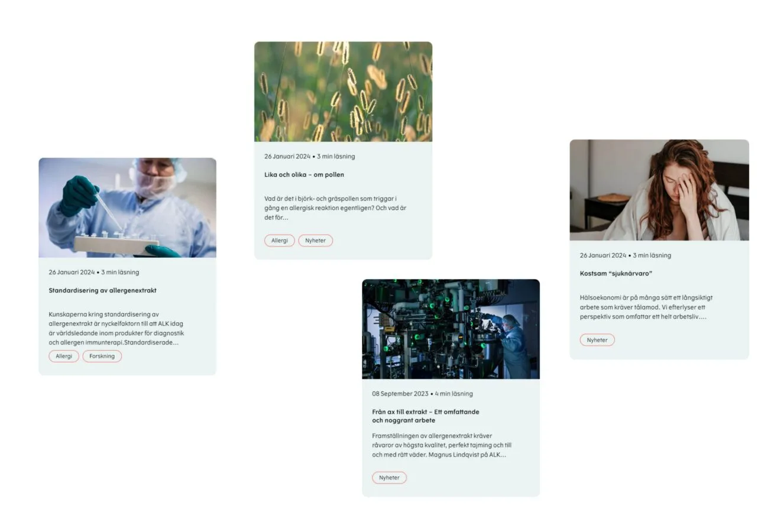Image resolution: width=784 pixels, height=532 pixels.
Task: Select the Forskning tag
Action: (x=102, y=356)
